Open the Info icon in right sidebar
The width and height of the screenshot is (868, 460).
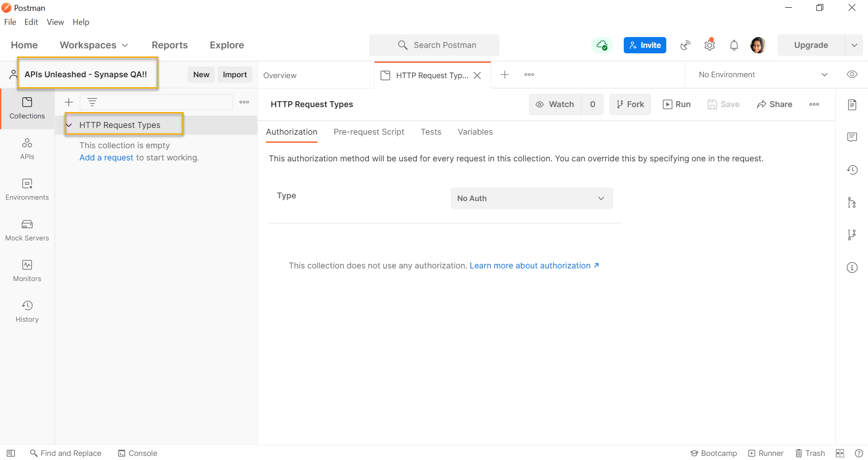(852, 268)
